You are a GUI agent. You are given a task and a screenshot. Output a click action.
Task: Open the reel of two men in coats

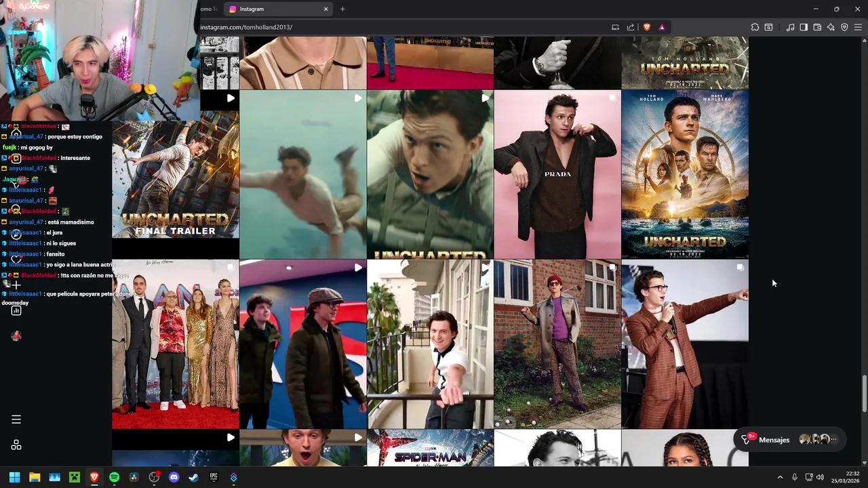[x=303, y=344]
